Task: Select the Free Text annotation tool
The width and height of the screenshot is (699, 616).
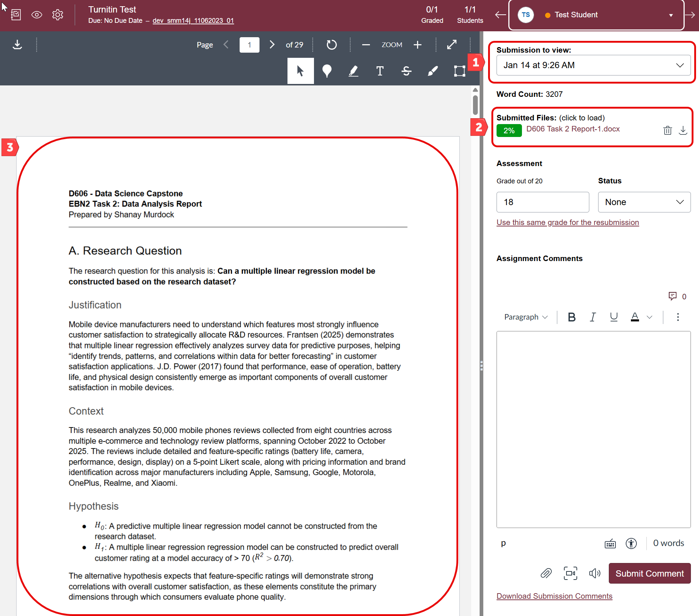Action: pyautogui.click(x=380, y=71)
